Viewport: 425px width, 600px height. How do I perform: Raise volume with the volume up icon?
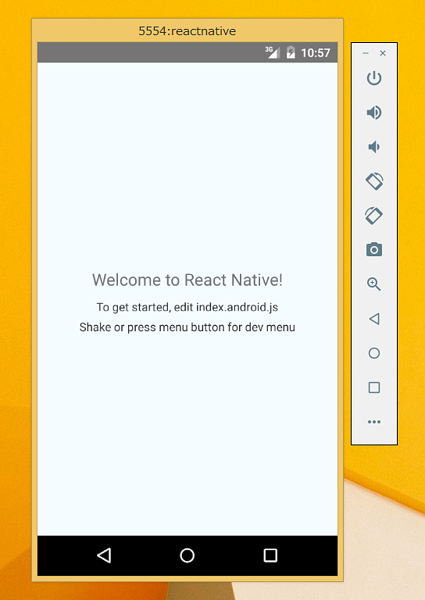point(374,112)
